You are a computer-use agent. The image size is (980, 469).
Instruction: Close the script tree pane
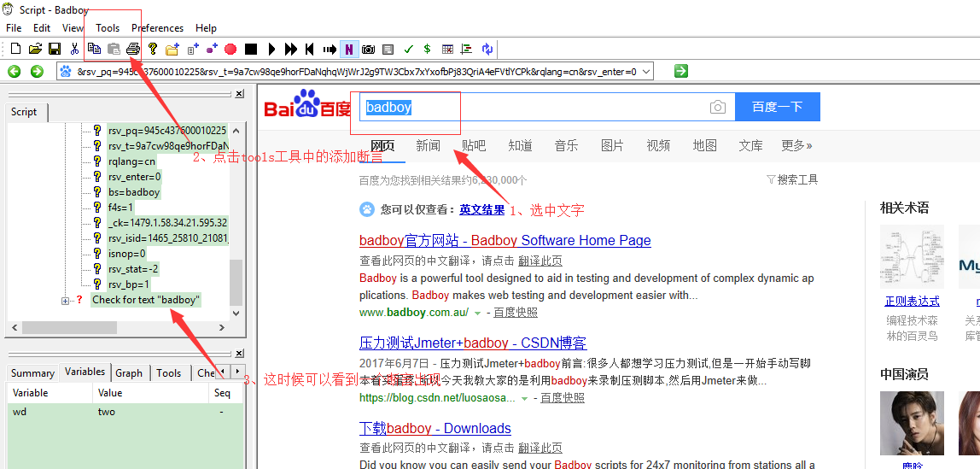pyautogui.click(x=239, y=94)
